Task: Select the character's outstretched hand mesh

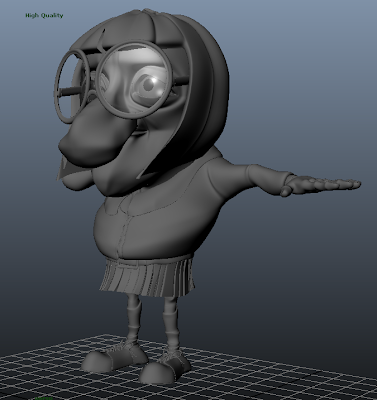Action: 321,186
